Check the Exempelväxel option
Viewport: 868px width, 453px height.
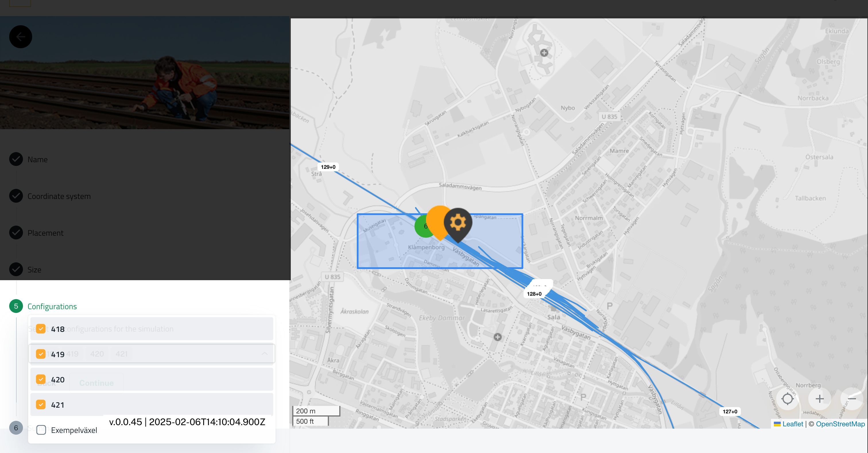[41, 430]
